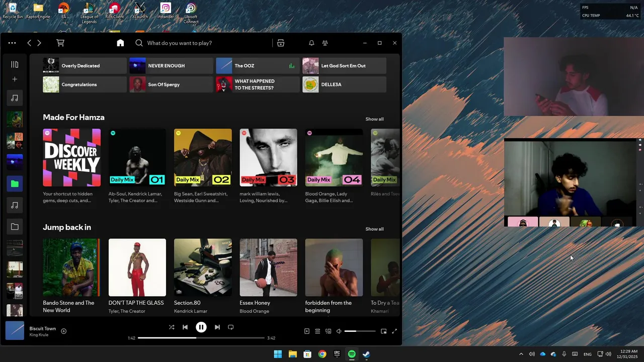Open Section.80 album cover
Image resolution: width=644 pixels, height=362 pixels.
[203, 267]
